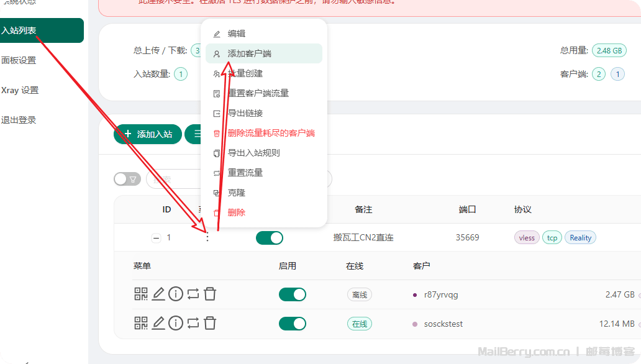Click 退出登录 in the sidebar
This screenshot has width=641, height=364.
(x=19, y=120)
